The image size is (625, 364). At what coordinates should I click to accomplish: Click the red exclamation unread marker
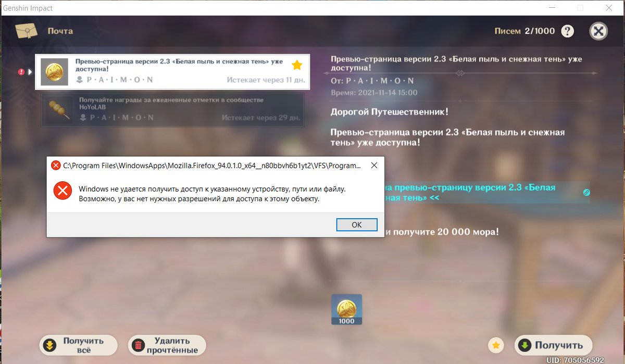click(x=21, y=72)
